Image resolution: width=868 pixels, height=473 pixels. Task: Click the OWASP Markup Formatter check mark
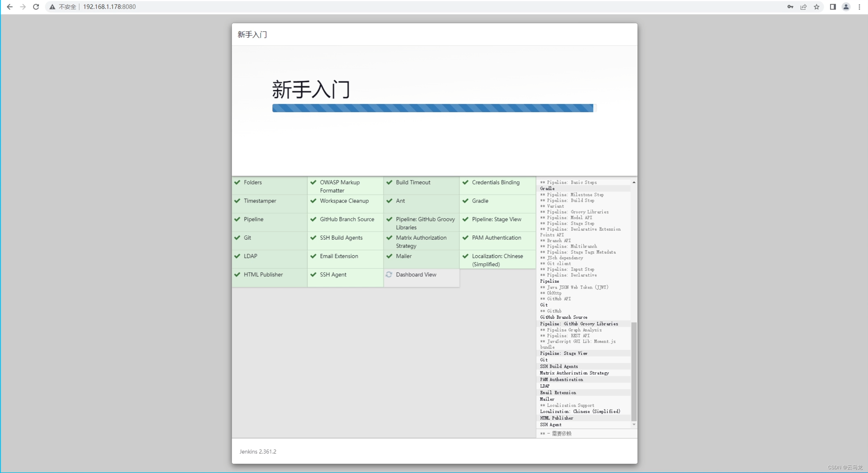click(x=313, y=182)
